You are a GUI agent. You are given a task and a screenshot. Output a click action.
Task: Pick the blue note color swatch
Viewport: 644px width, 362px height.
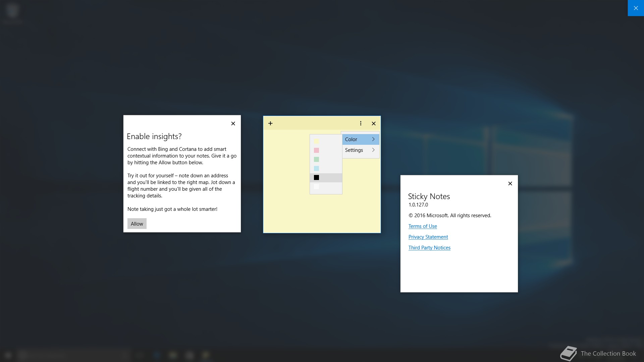coord(316,168)
